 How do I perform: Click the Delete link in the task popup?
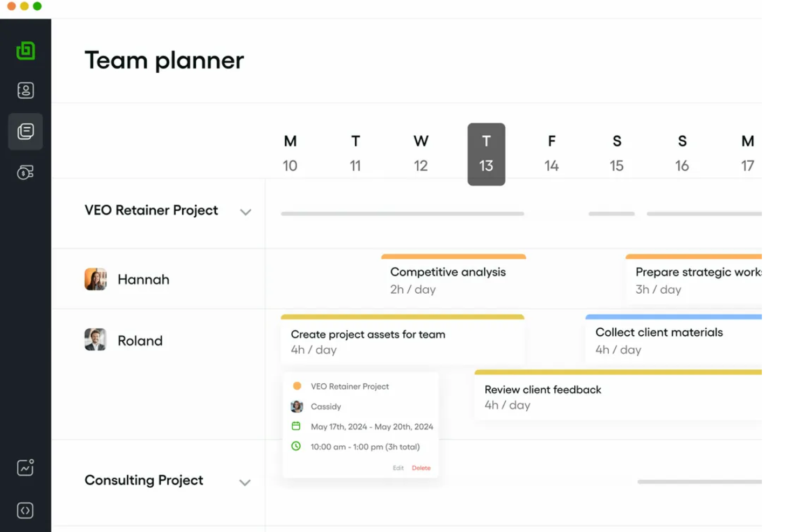(x=421, y=468)
